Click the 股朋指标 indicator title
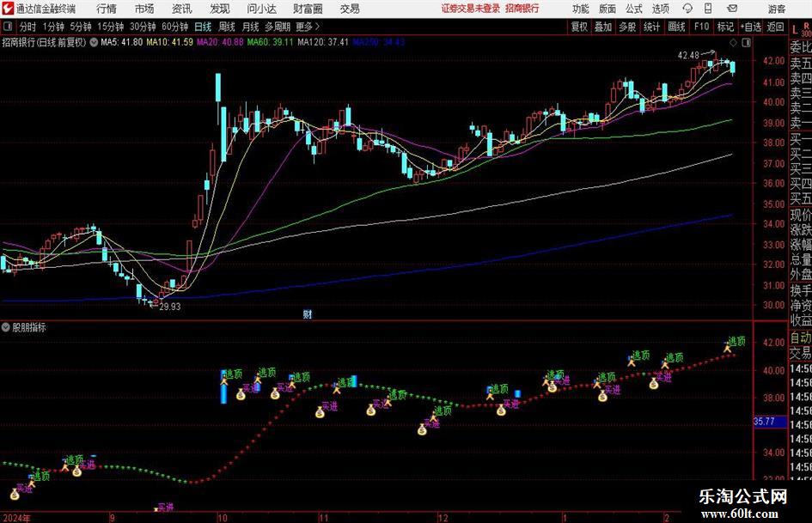This screenshot has height=523, width=812. (x=29, y=327)
